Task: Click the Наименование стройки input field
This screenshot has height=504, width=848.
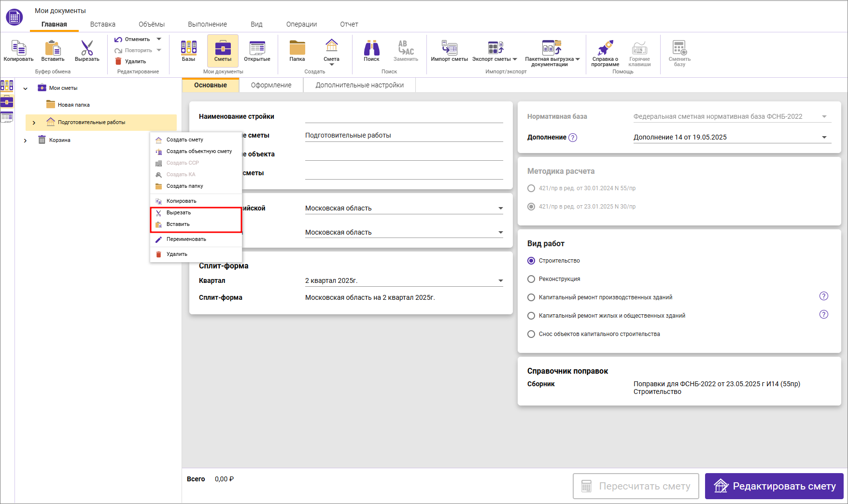Action: coord(404,116)
